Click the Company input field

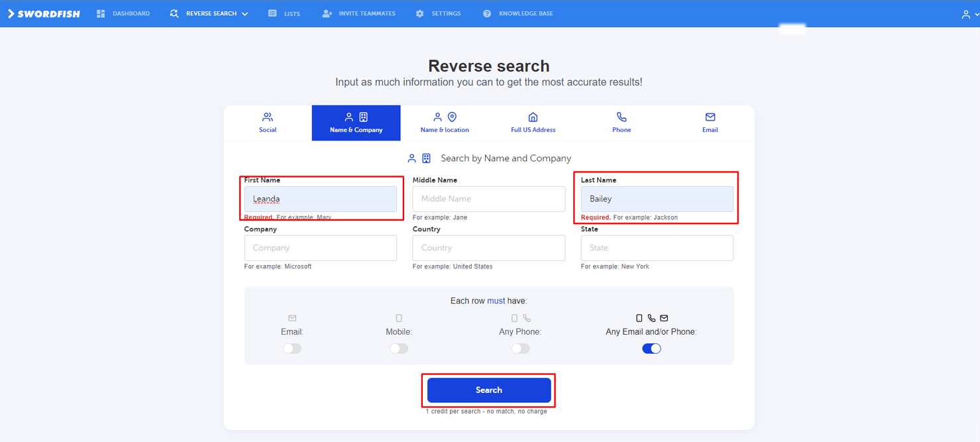320,248
